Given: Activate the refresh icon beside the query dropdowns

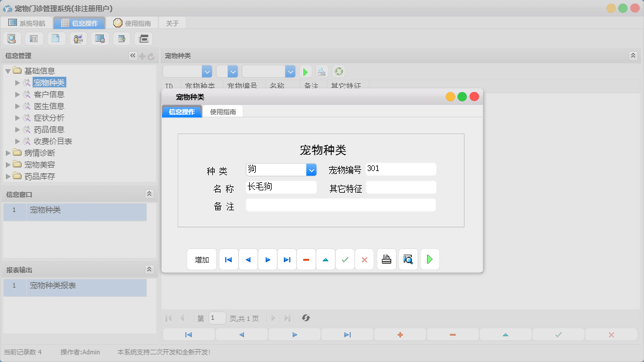Looking at the screenshot, I should click(338, 71).
